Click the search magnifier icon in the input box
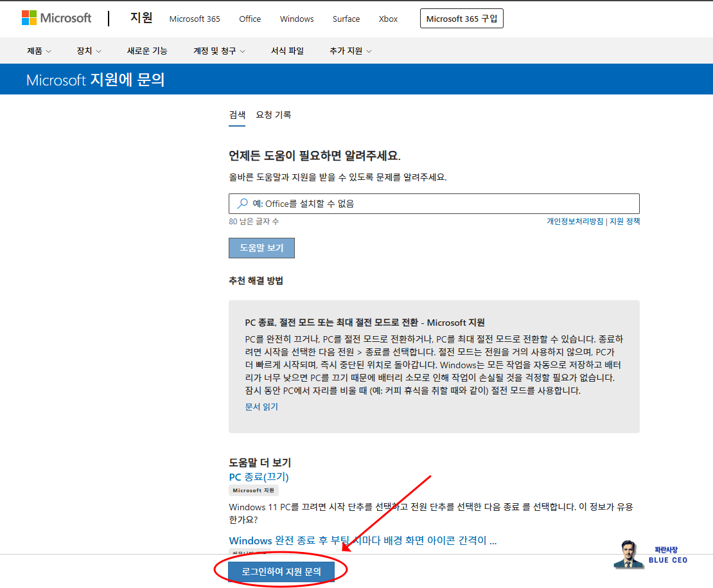The image size is (713, 588). tap(242, 203)
